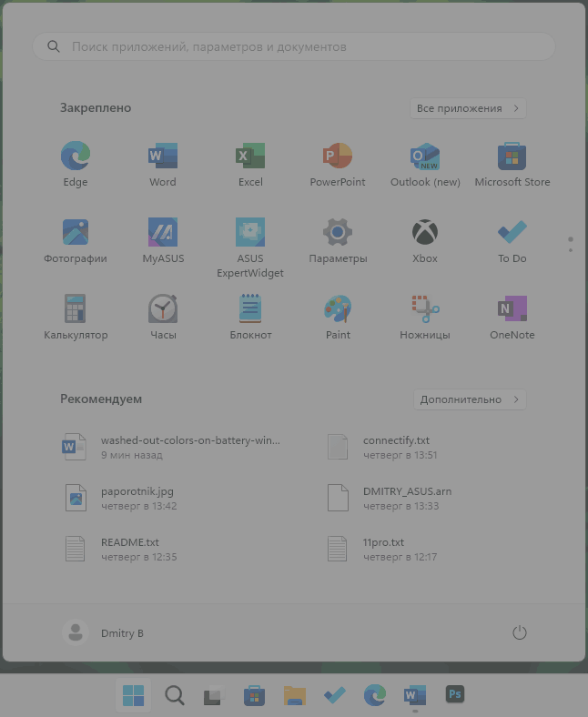Open the Edge pinned app
Screen dimensions: 588x717
76,164
